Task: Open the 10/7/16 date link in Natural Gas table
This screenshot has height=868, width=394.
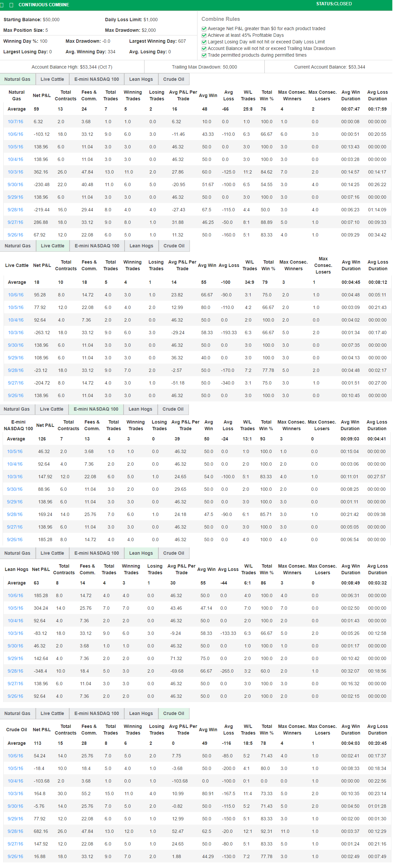Action: pyautogui.click(x=16, y=122)
